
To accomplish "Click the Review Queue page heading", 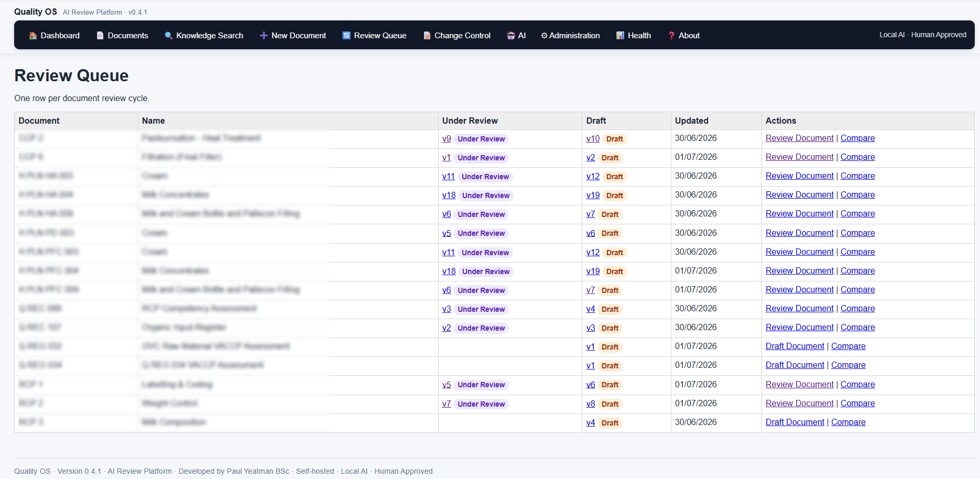I will pos(71,75).
